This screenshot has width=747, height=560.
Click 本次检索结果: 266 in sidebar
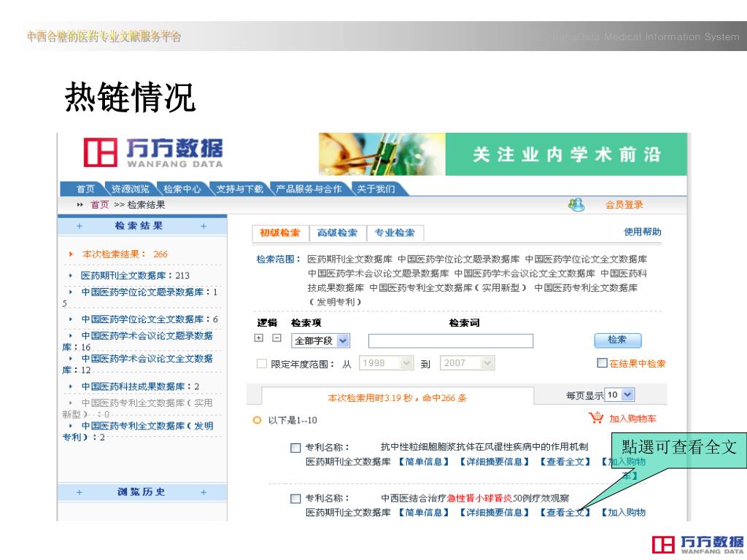(125, 254)
